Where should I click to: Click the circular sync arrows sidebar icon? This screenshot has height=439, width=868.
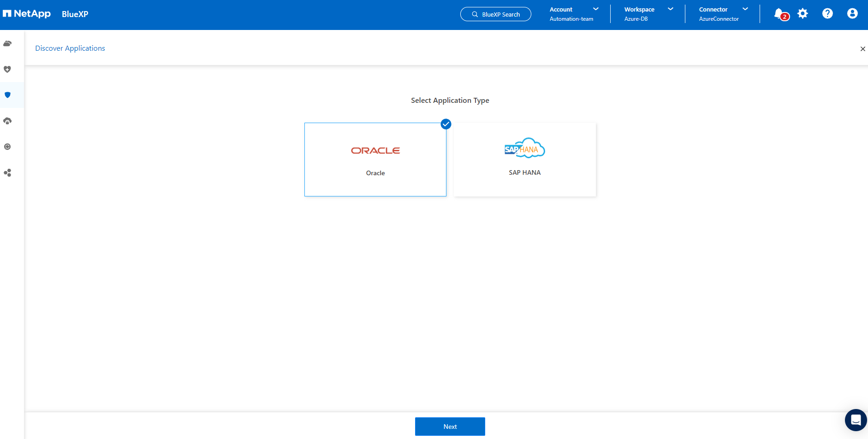[x=7, y=147]
